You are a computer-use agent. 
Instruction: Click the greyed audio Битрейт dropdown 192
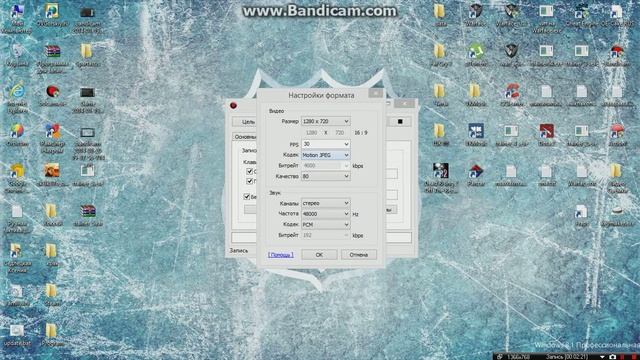tap(325, 236)
